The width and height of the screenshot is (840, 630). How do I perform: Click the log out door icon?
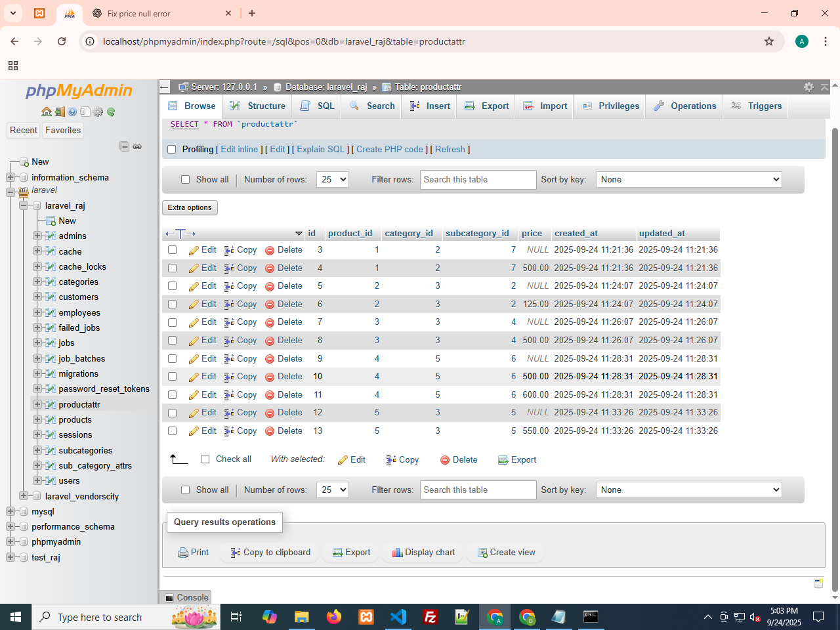click(x=59, y=112)
